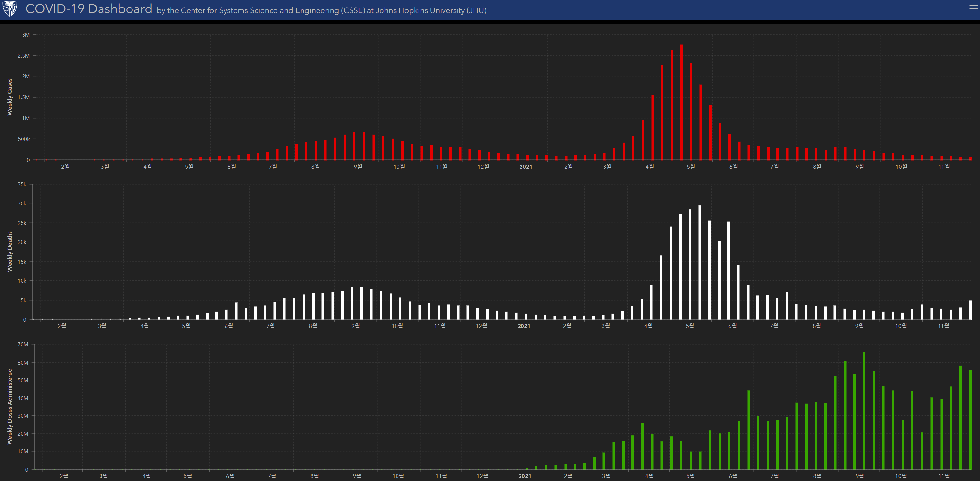Open the hamburger menu in the header
This screenshot has height=481, width=980.
(974, 9)
